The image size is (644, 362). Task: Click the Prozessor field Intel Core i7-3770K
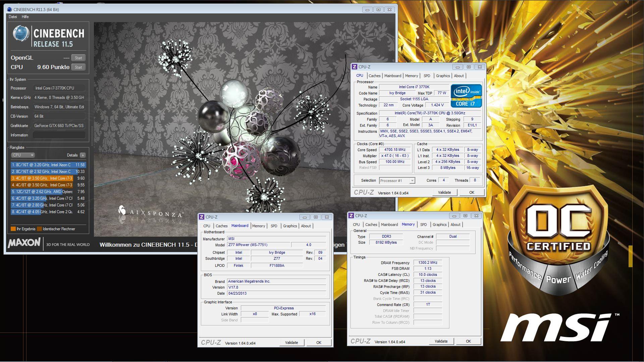tap(59, 88)
